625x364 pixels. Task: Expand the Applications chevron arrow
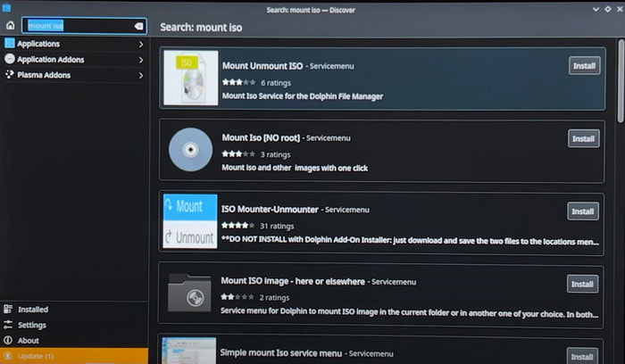click(141, 45)
